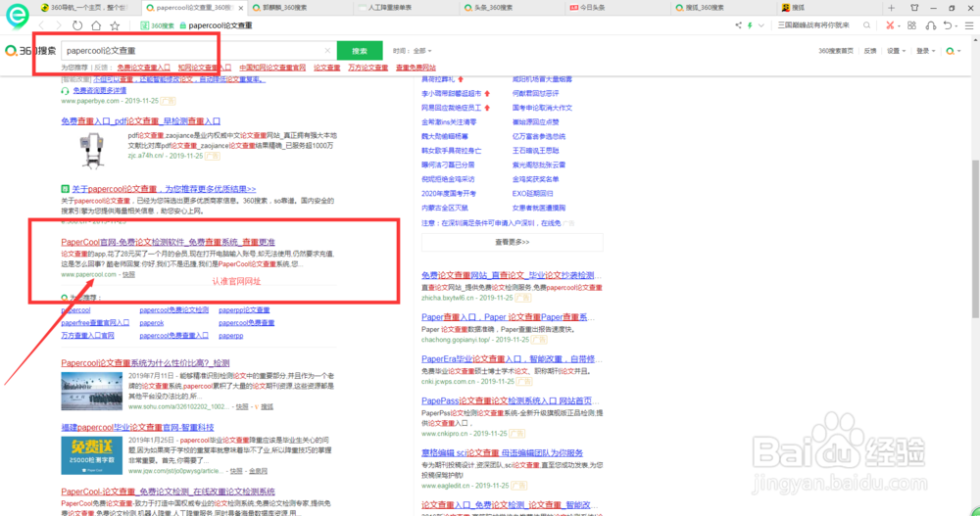Click the headphones icon in toolbar

tap(931, 25)
